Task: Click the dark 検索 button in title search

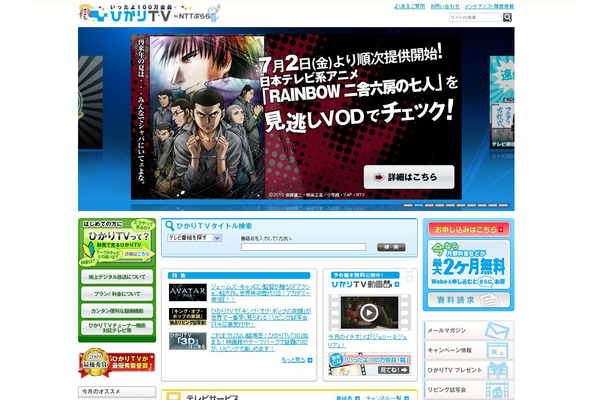Action: 391,247
